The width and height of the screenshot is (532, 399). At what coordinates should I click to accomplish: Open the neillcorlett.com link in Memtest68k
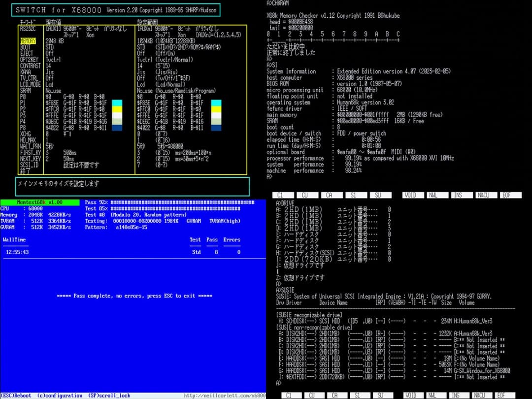click(x=225, y=396)
